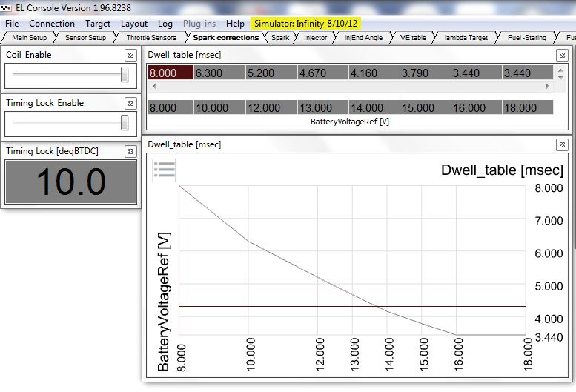Open the Connection menu
Viewport: 576px width, 392px height.
tap(52, 24)
